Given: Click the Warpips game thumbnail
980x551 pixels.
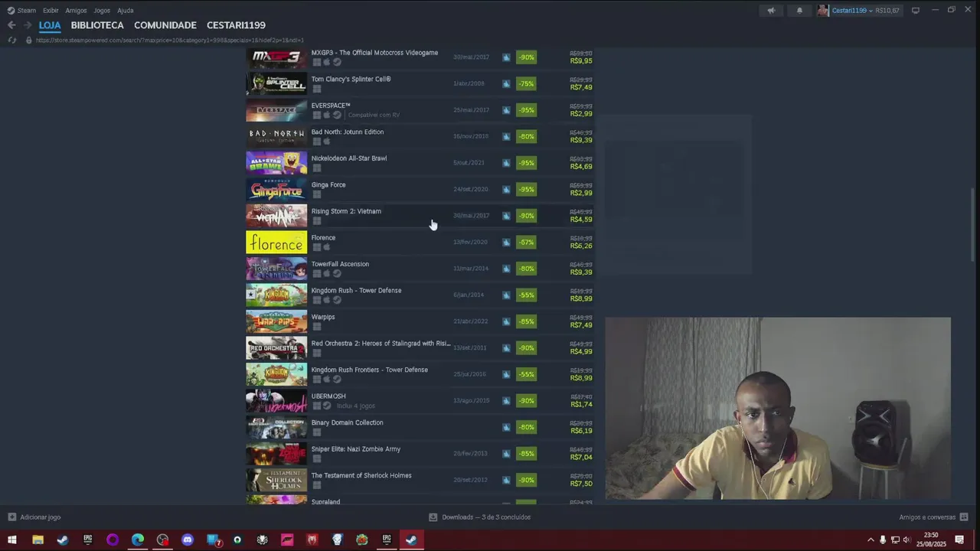Looking at the screenshot, I should tap(276, 322).
